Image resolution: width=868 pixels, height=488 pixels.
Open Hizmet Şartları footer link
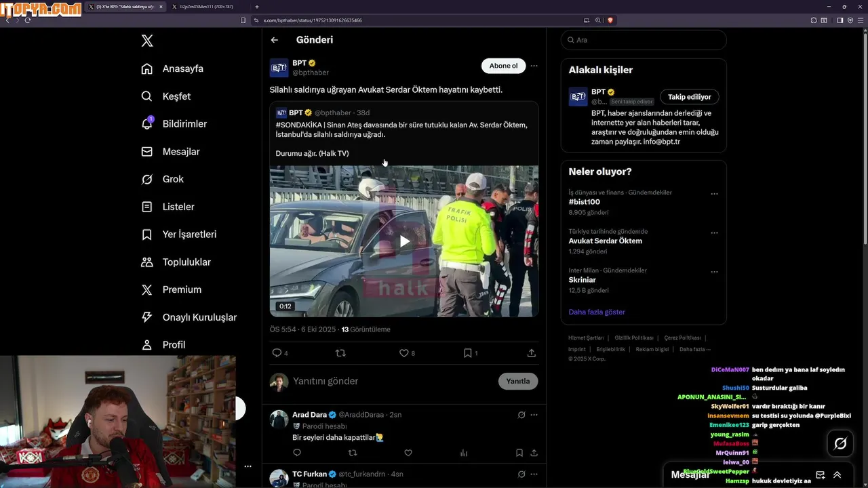click(586, 338)
